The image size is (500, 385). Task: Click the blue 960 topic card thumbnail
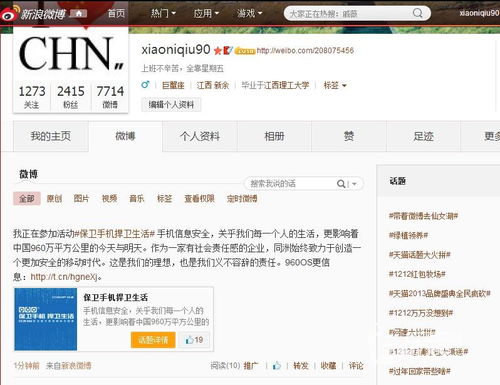click(x=46, y=319)
